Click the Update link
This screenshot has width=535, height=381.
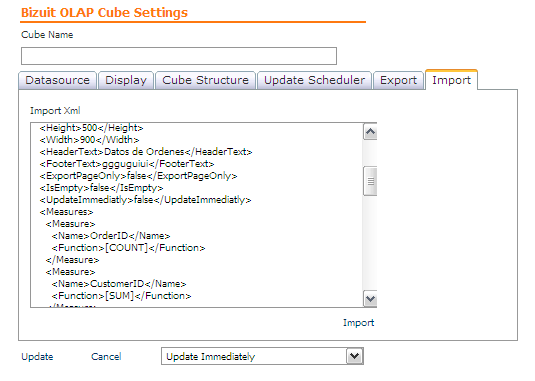pos(37,357)
